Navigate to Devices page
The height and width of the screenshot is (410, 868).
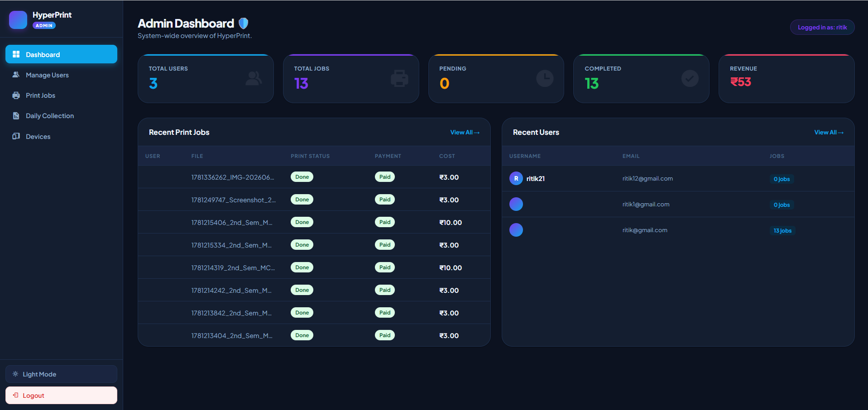tap(61, 136)
